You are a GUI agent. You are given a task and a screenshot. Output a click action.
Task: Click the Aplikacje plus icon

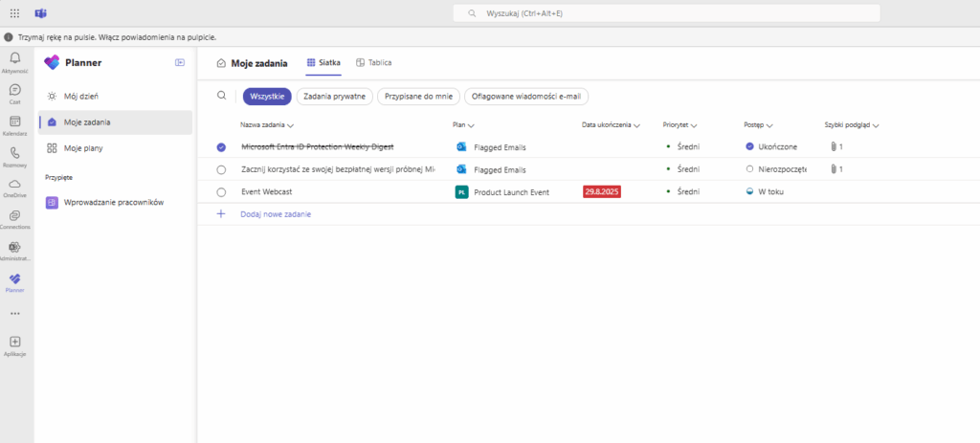[14, 343]
